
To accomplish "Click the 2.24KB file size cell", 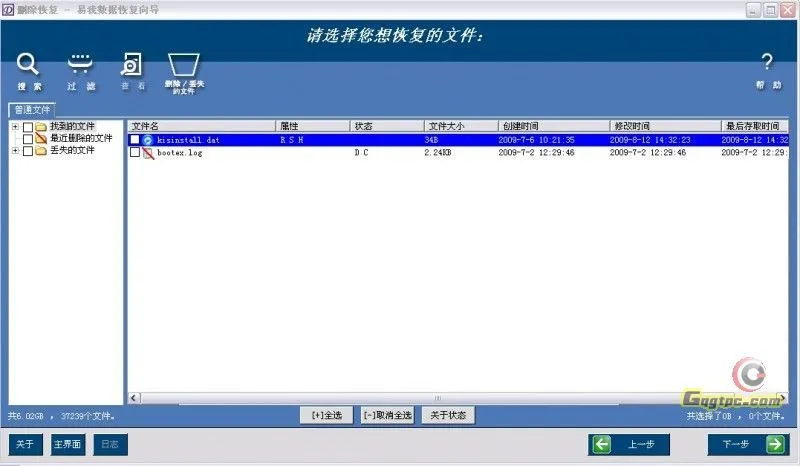I will click(438, 153).
